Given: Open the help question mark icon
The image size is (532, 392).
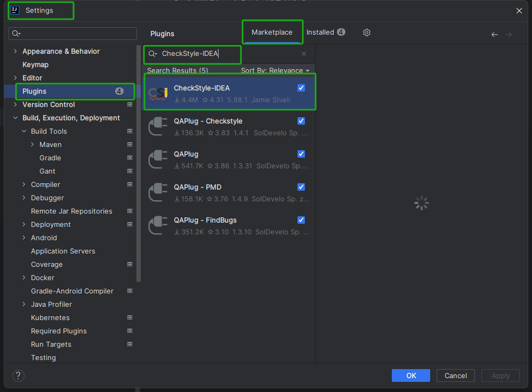Looking at the screenshot, I should pos(18,375).
